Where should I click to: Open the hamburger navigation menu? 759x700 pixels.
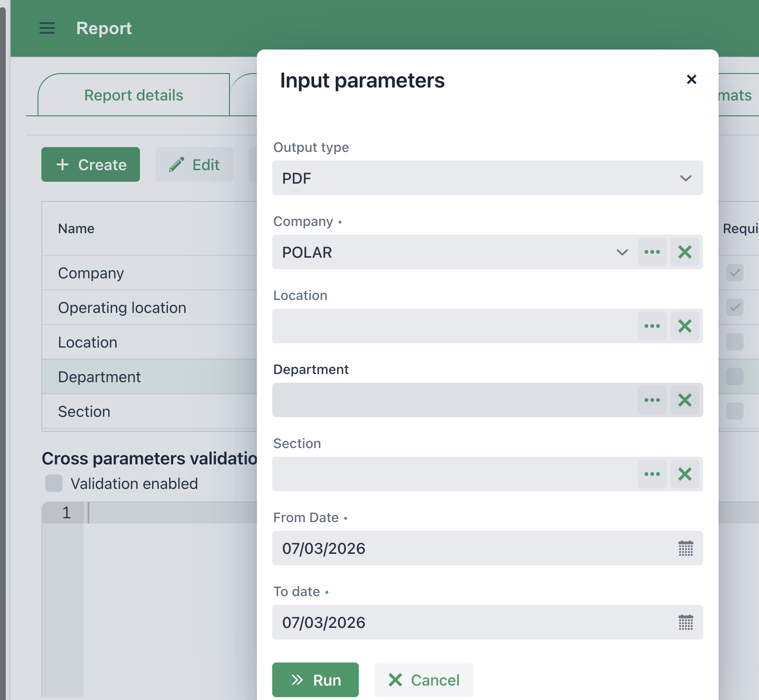pos(47,28)
